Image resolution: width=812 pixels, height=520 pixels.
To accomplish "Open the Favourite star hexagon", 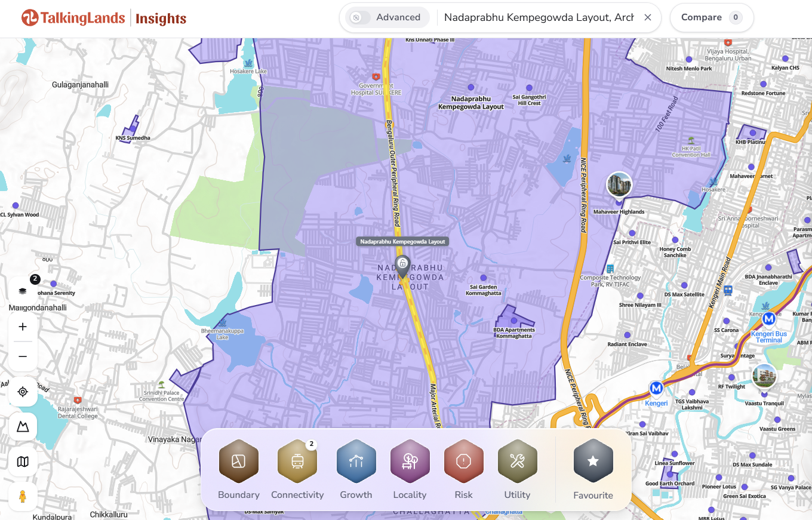I will coord(593,461).
